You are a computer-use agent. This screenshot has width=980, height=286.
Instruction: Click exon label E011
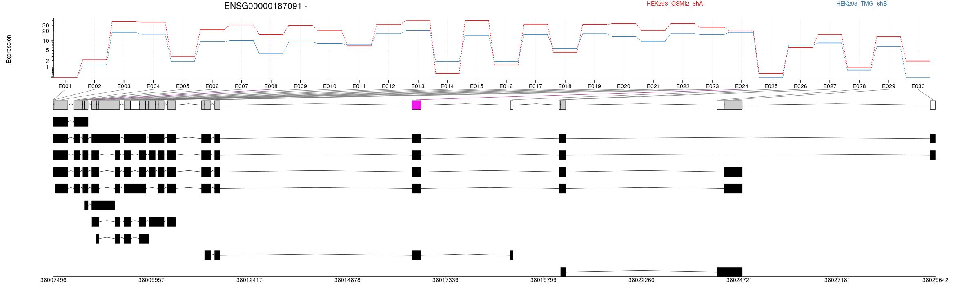tap(359, 86)
